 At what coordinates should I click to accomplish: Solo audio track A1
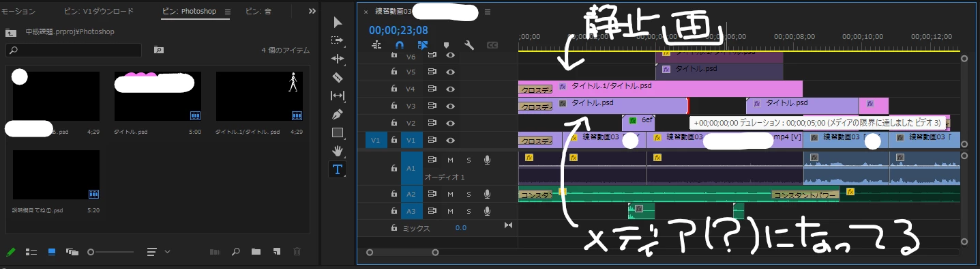point(469,160)
